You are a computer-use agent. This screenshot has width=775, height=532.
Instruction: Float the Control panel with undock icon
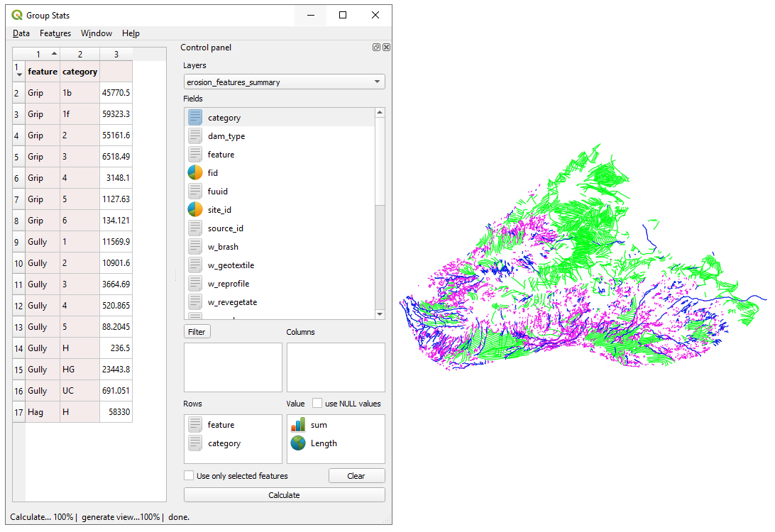click(376, 48)
